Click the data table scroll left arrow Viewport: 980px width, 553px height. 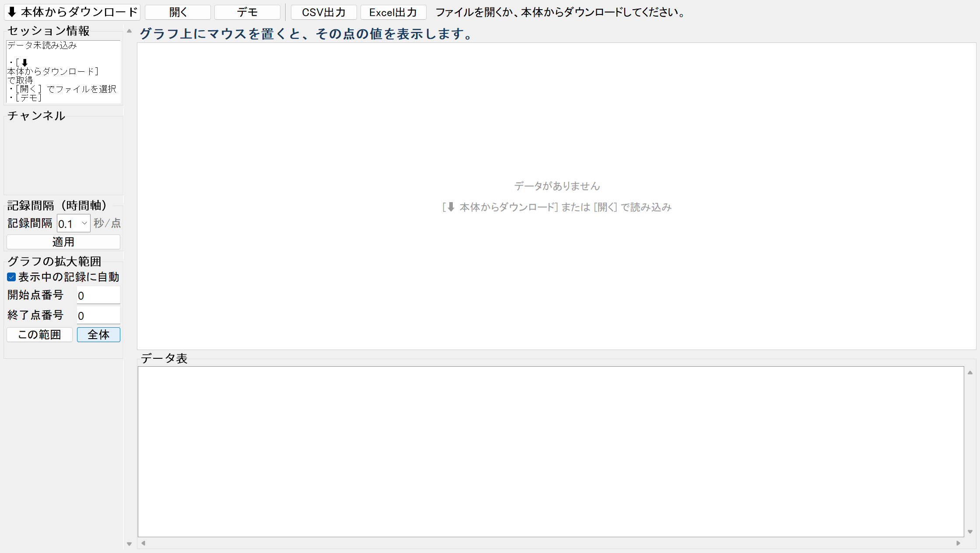143,543
